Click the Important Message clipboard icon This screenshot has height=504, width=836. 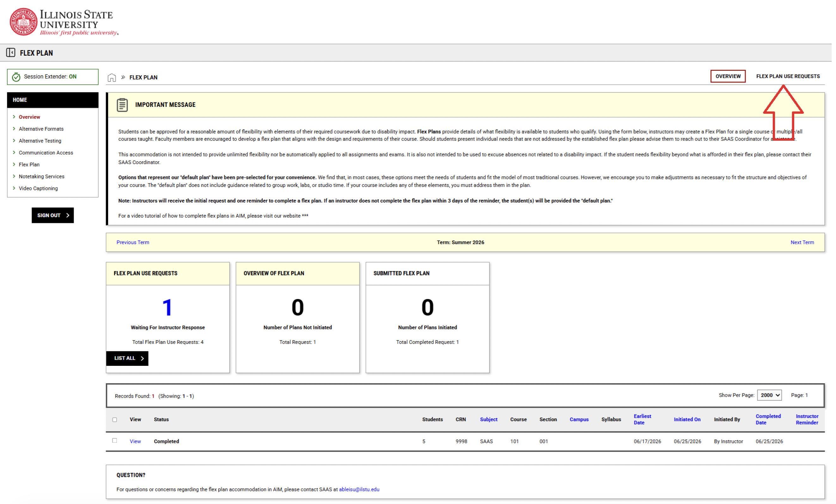122,105
